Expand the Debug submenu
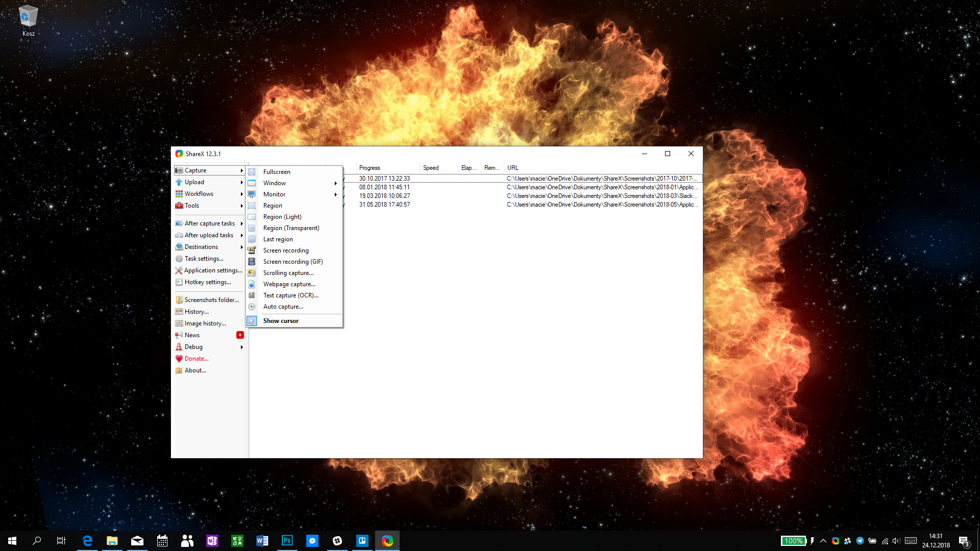Screen dimensions: 980x551 209,347
